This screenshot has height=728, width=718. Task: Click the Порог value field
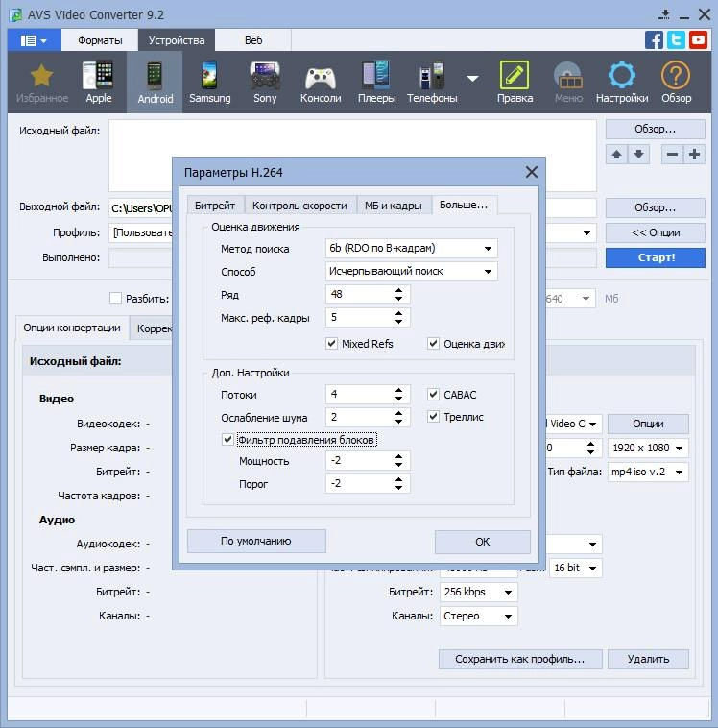pos(359,483)
